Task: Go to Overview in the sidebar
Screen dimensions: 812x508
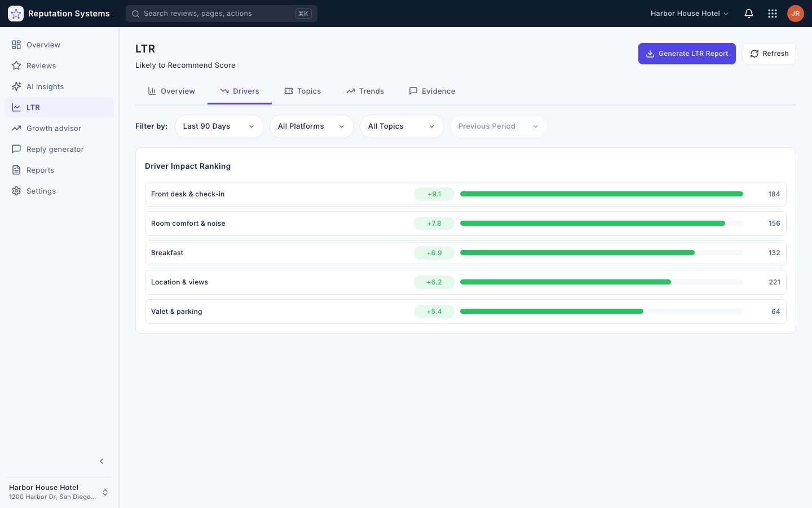Action: click(59, 45)
